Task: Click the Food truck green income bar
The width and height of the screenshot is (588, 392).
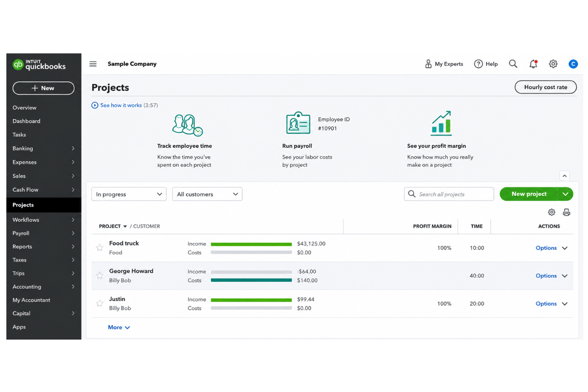Action: pos(251,244)
